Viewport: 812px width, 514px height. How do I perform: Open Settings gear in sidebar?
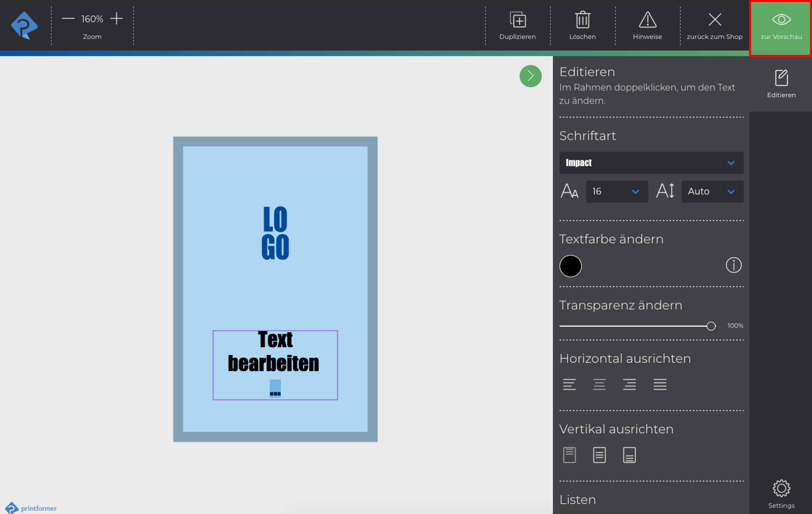(781, 489)
